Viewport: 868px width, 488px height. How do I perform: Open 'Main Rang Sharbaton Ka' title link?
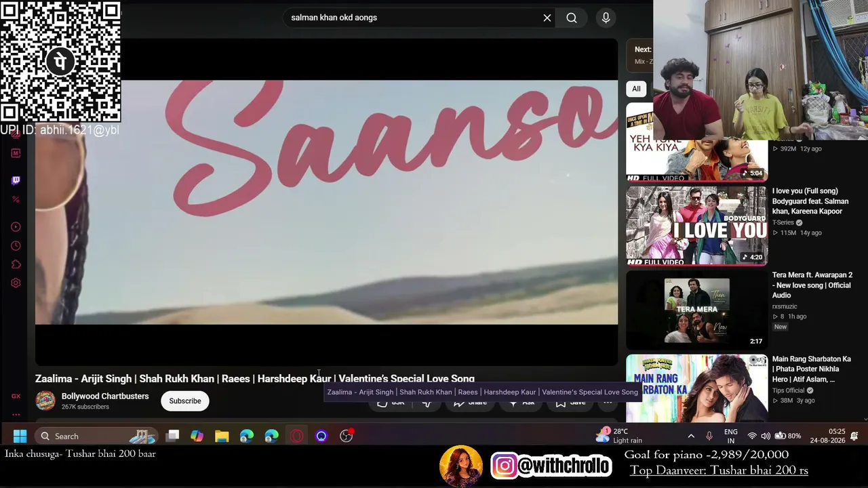(812, 369)
